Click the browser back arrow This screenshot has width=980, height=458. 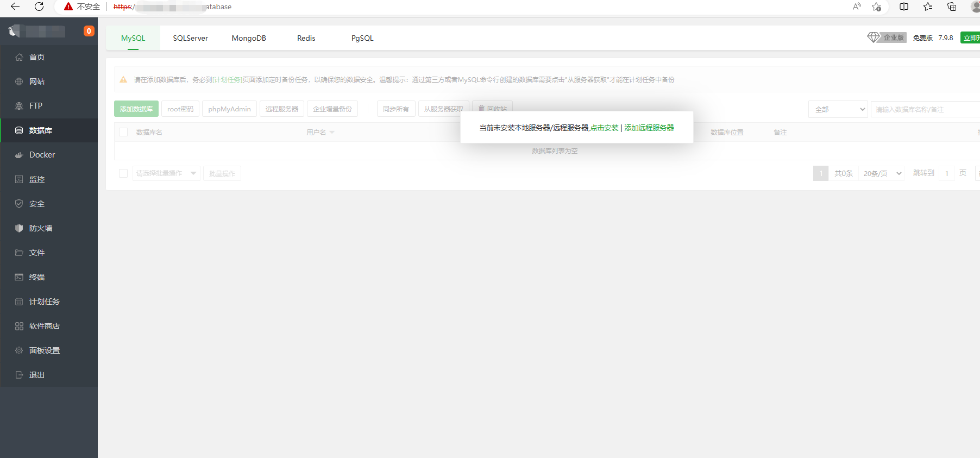[x=15, y=7]
